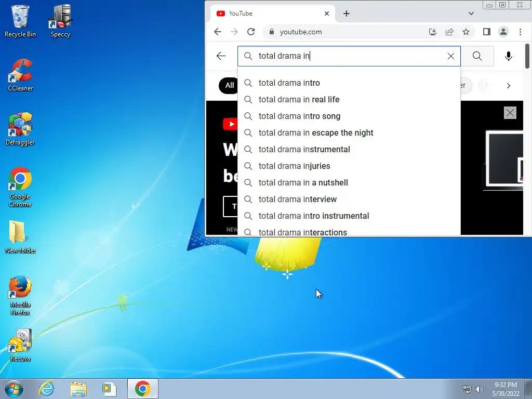
Task: Pick 'total drama interactions' suggestion
Action: click(x=349, y=230)
